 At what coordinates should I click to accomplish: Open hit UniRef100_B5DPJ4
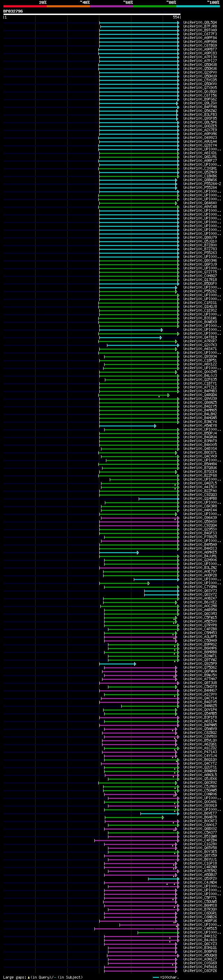[x=200, y=433]
